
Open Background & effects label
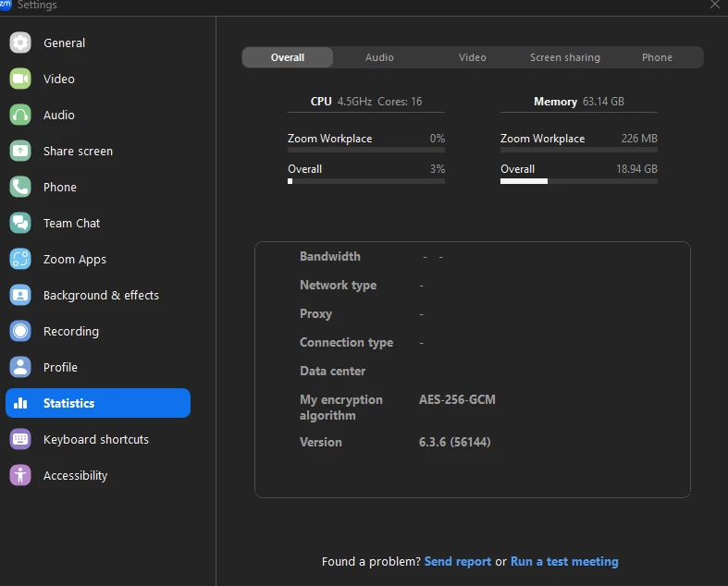coord(101,295)
